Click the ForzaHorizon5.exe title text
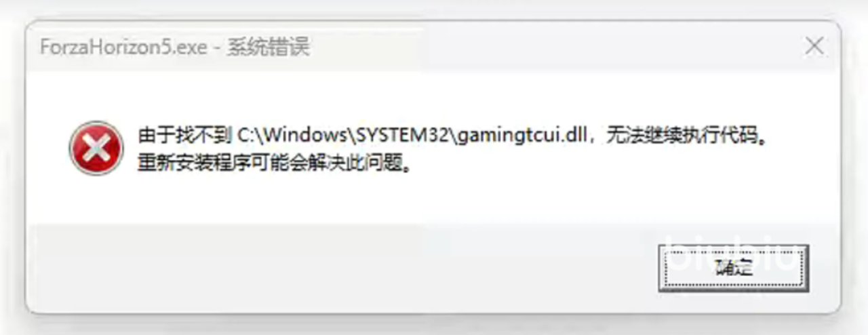The image size is (868, 335). point(123,48)
